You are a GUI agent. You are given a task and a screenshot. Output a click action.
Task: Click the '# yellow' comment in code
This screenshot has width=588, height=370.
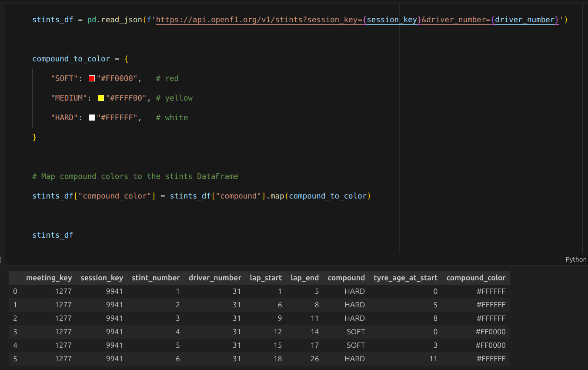174,98
